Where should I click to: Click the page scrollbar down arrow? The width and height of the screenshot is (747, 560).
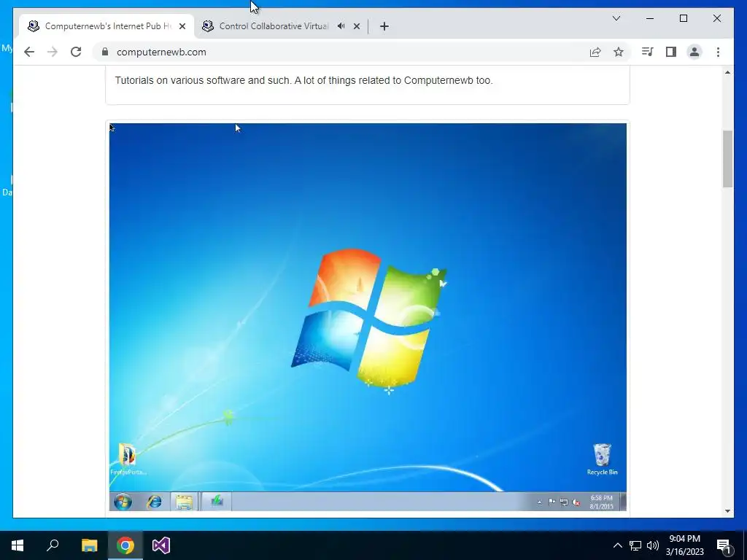(x=727, y=511)
